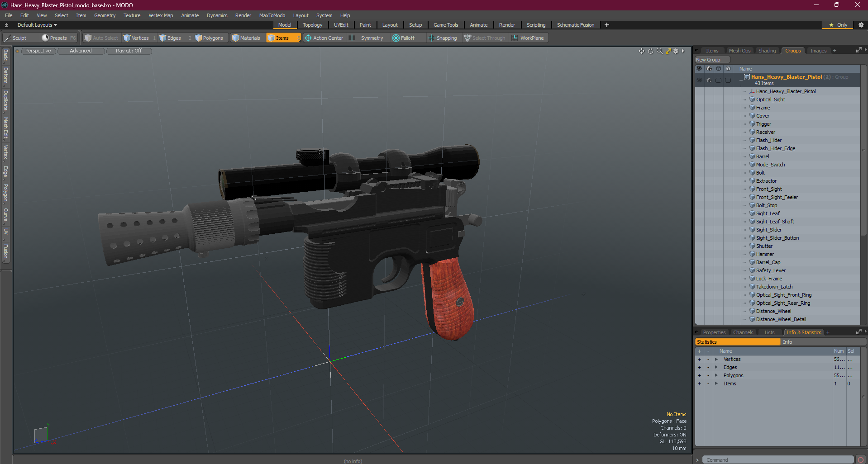Select the Flash_Hider_Edge item

[x=775, y=148]
